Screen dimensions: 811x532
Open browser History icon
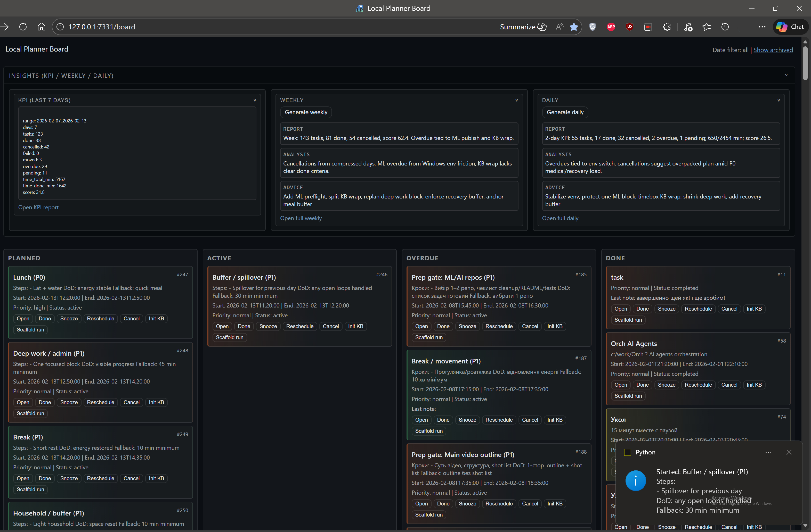point(725,27)
